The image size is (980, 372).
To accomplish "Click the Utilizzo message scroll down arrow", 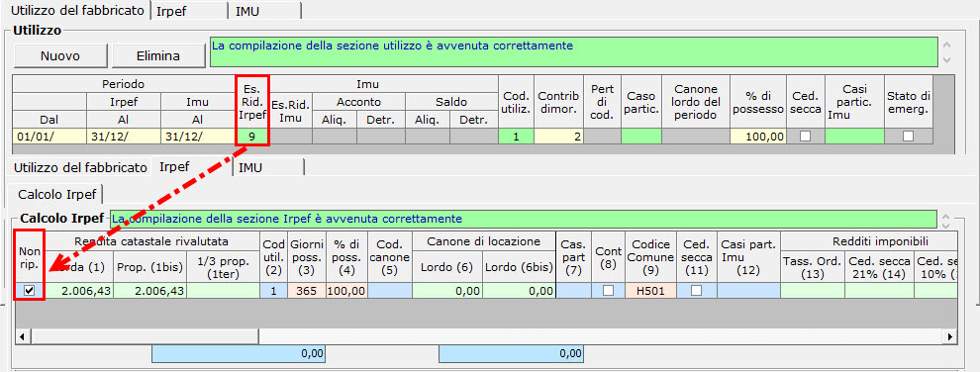I will pyautogui.click(x=946, y=59).
